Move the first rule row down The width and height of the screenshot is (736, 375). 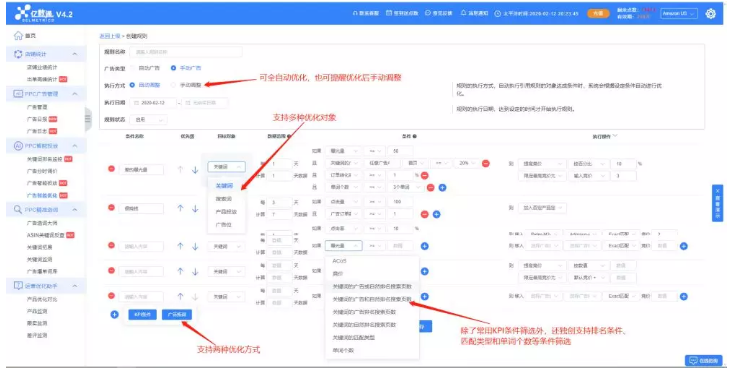(195, 169)
